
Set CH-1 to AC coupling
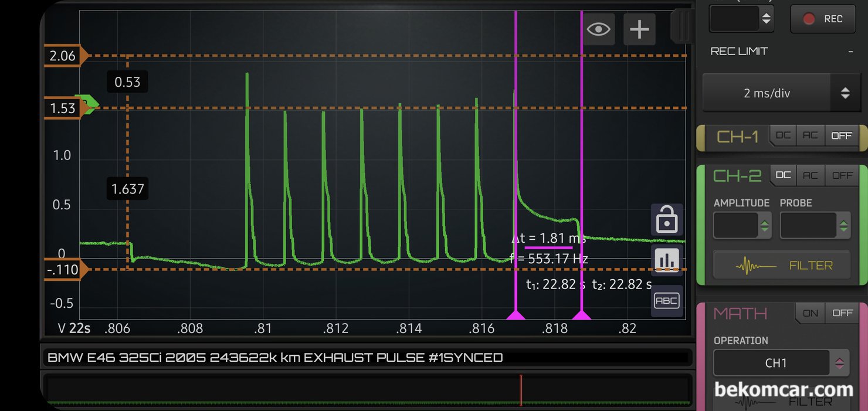[810, 135]
